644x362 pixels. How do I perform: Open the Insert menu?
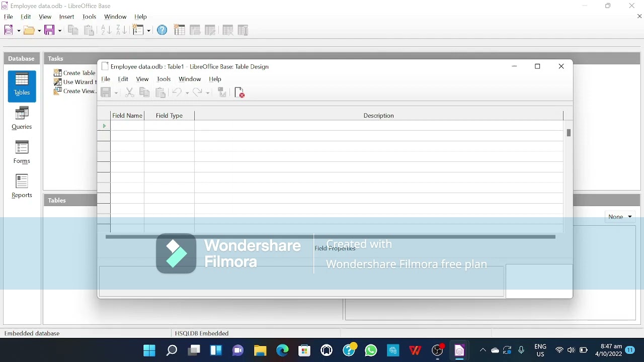(67, 17)
